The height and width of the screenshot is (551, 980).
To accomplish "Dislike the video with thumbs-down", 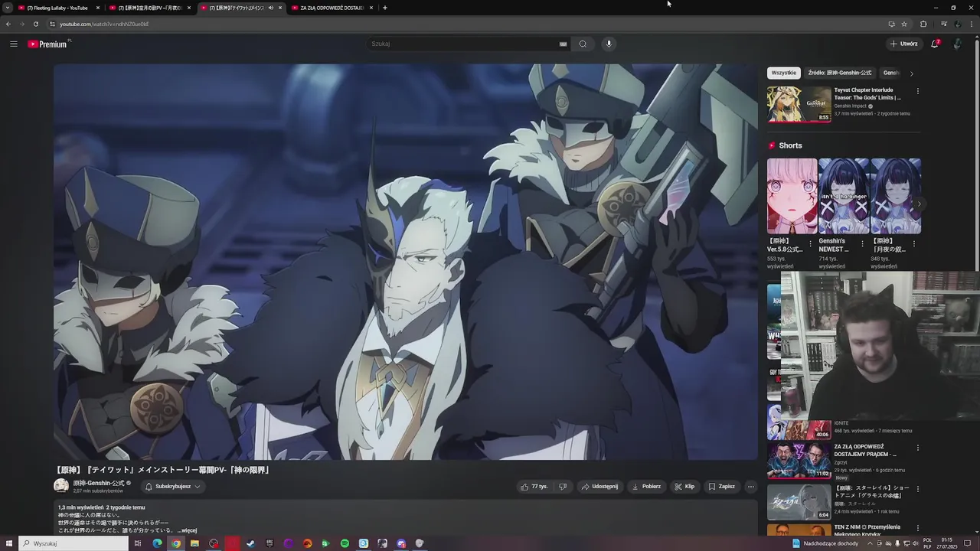I will point(563,487).
